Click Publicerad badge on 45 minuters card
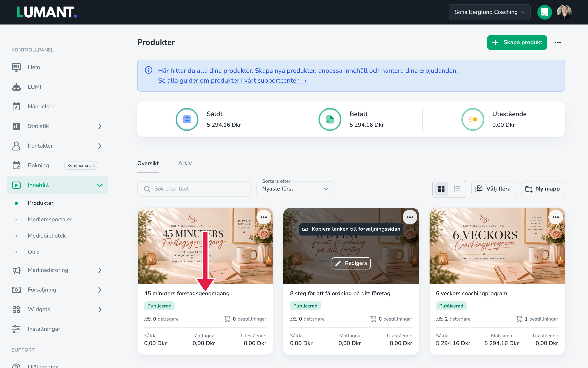The image size is (588, 368). click(159, 306)
